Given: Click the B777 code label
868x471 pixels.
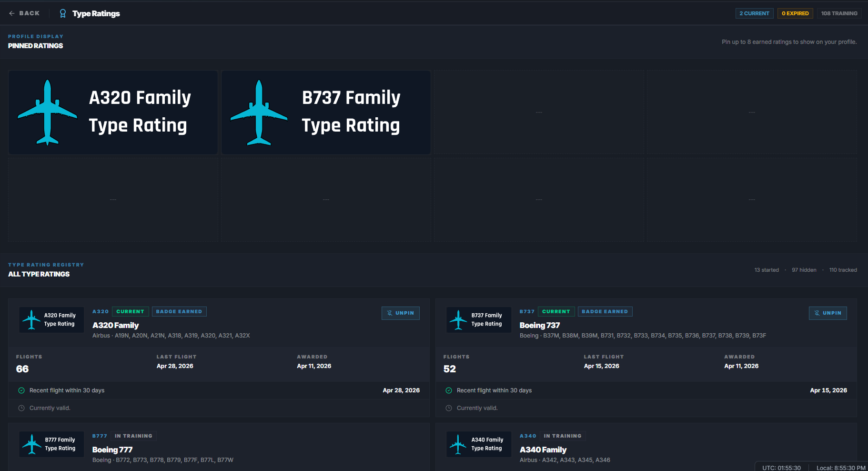Looking at the screenshot, I should pos(100,436).
